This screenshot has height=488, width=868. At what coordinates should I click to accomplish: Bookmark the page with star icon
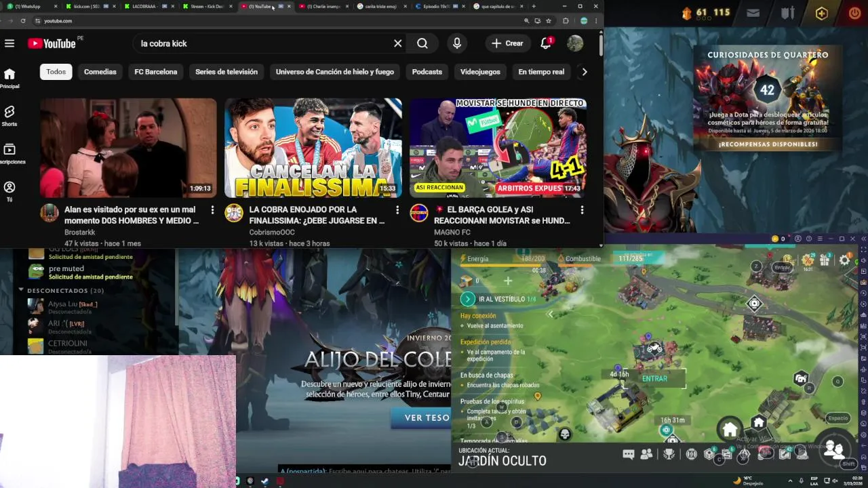coord(549,21)
